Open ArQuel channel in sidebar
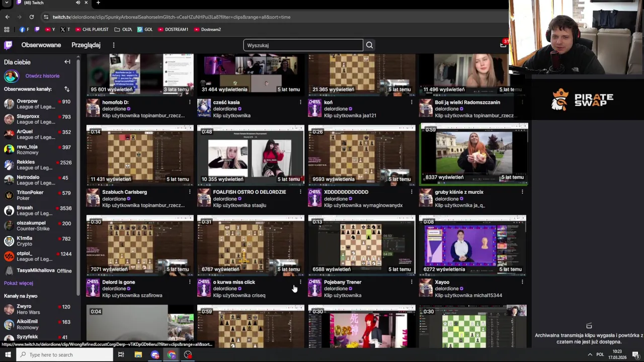Screen dimensions: 644x362 tap(39, 135)
